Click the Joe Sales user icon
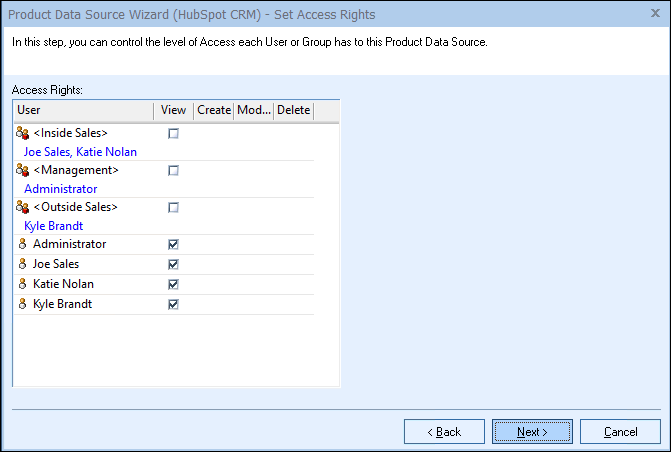 tap(23, 264)
